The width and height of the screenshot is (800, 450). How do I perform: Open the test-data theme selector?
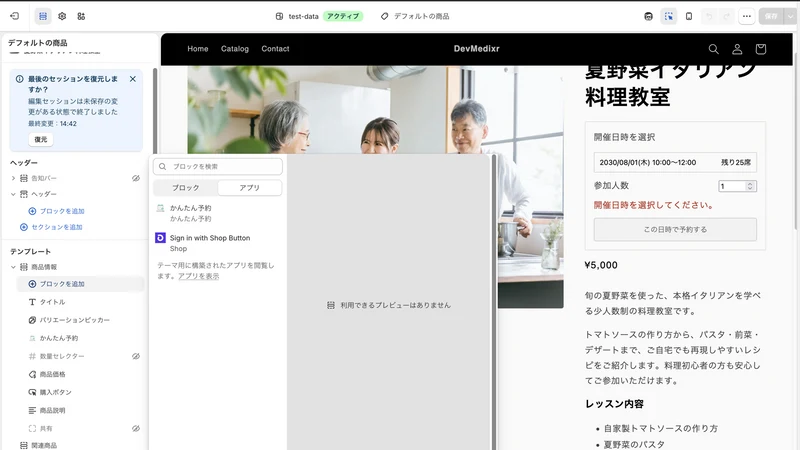point(318,16)
